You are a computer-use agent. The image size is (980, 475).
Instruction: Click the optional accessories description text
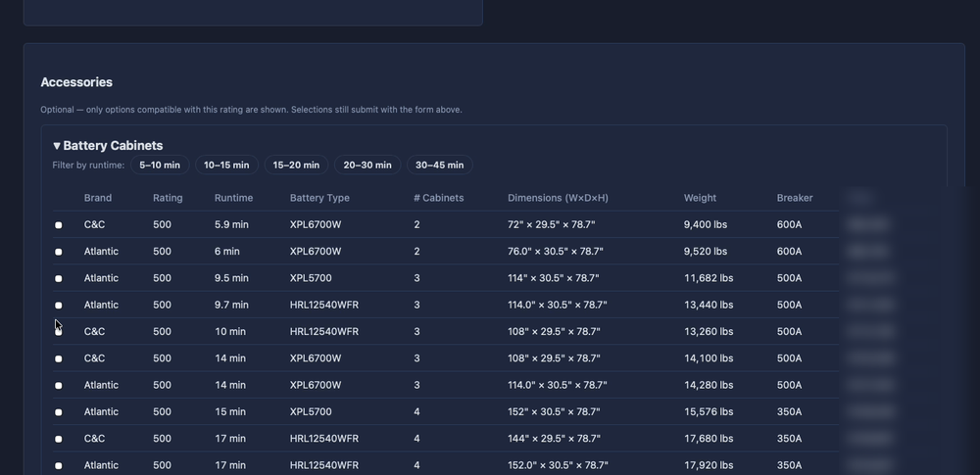tap(251, 110)
